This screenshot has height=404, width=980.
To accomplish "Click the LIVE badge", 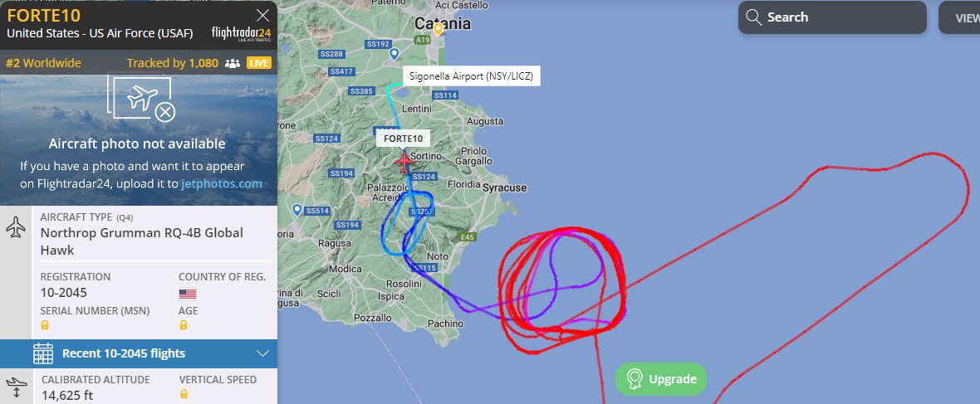I will click(259, 63).
